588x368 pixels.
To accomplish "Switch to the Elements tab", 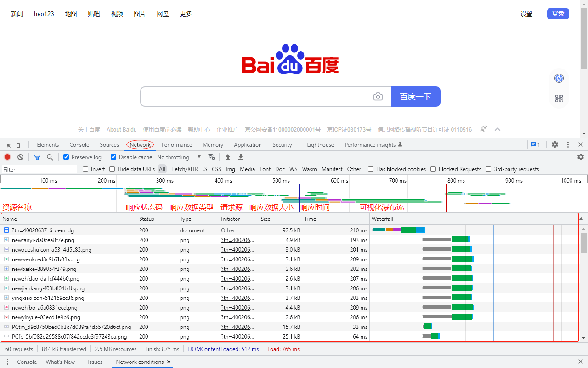I will pyautogui.click(x=48, y=144).
